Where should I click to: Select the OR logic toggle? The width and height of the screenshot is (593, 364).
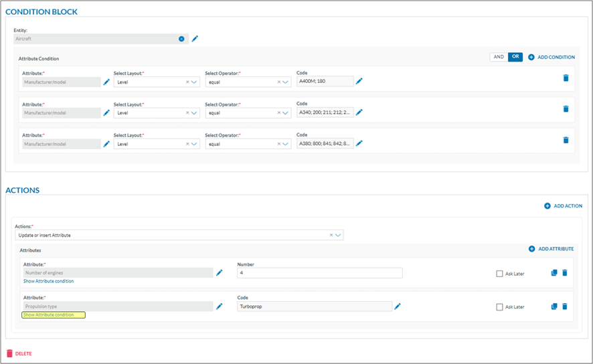click(515, 58)
